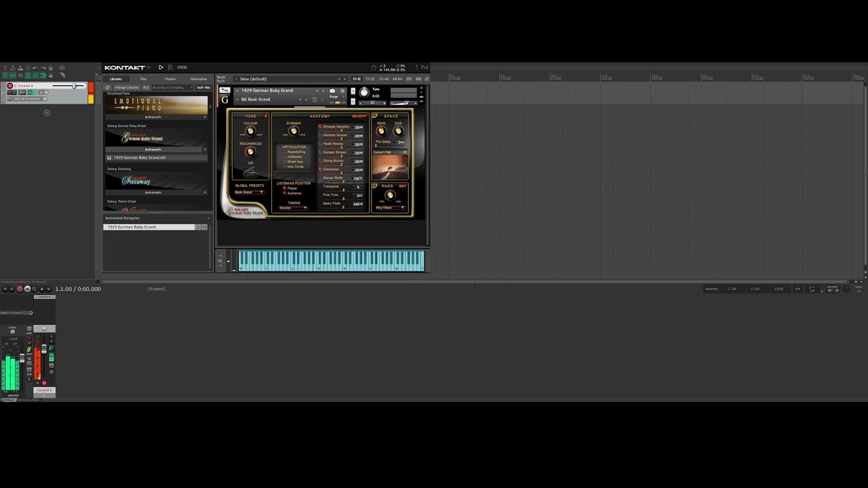Click the VELOCITY button in Anatomy
Image resolution: width=868 pixels, height=488 pixels.
(x=359, y=116)
